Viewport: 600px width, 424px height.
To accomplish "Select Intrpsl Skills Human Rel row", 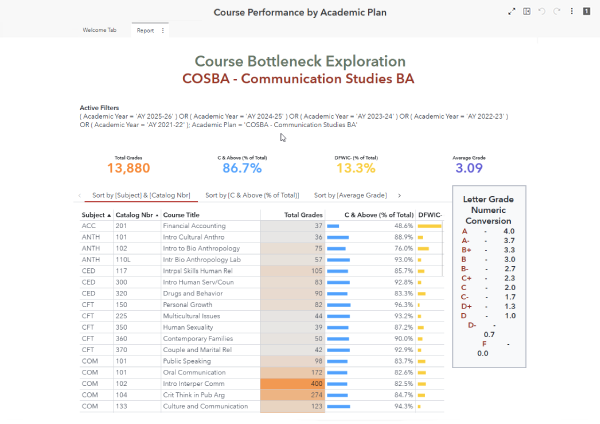I will point(262,271).
